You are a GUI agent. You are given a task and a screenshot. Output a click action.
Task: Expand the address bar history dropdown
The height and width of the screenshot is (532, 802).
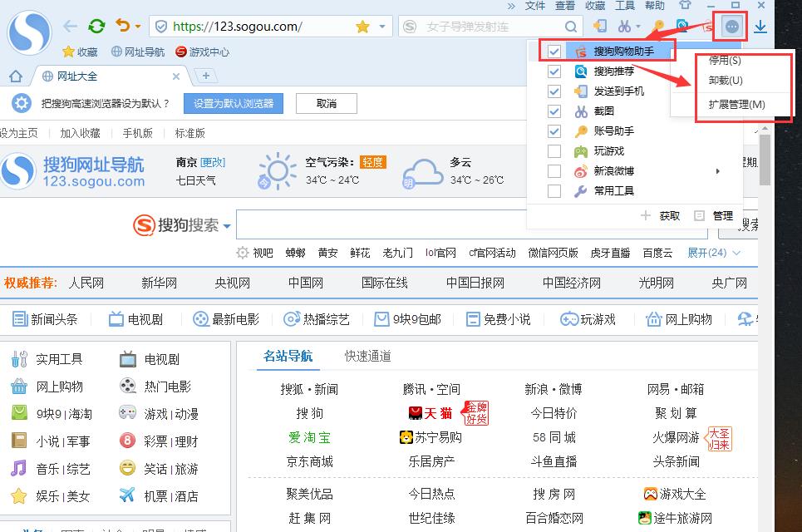click(382, 27)
